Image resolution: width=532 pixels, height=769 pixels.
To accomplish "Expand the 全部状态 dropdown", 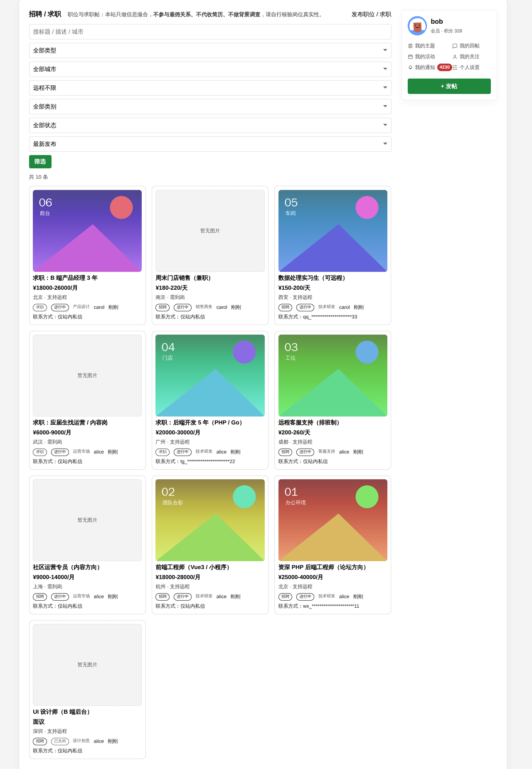I will (x=210, y=125).
